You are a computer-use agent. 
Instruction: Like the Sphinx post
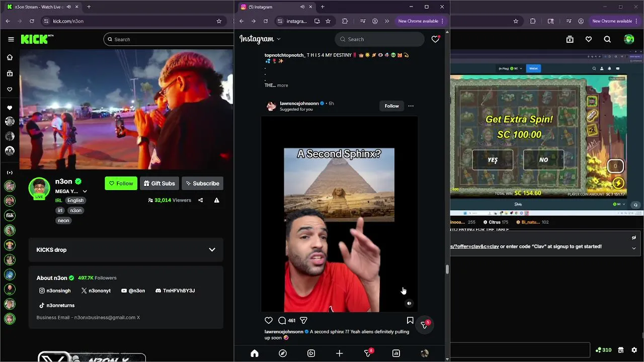[x=269, y=320]
